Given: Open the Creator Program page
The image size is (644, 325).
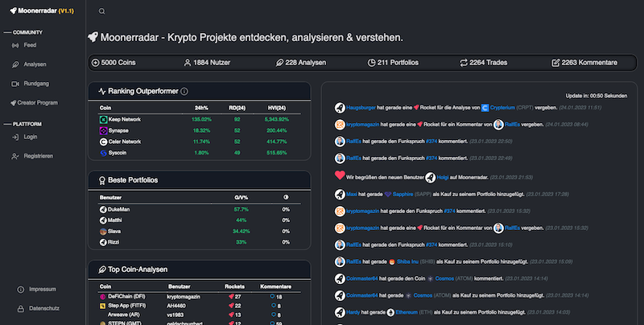Looking at the screenshot, I should click(37, 103).
